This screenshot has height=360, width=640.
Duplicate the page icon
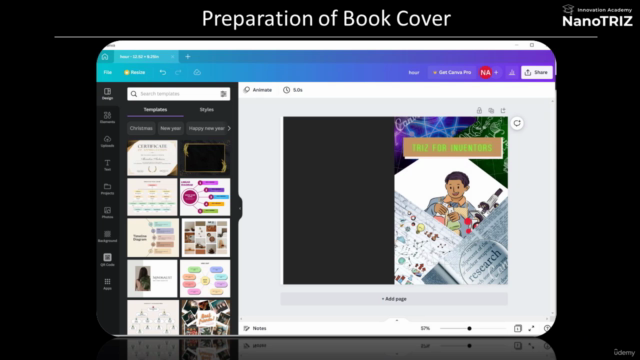[x=491, y=111]
